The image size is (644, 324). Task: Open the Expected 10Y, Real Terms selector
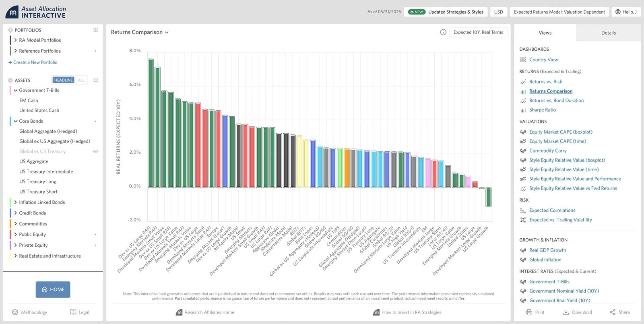(478, 32)
